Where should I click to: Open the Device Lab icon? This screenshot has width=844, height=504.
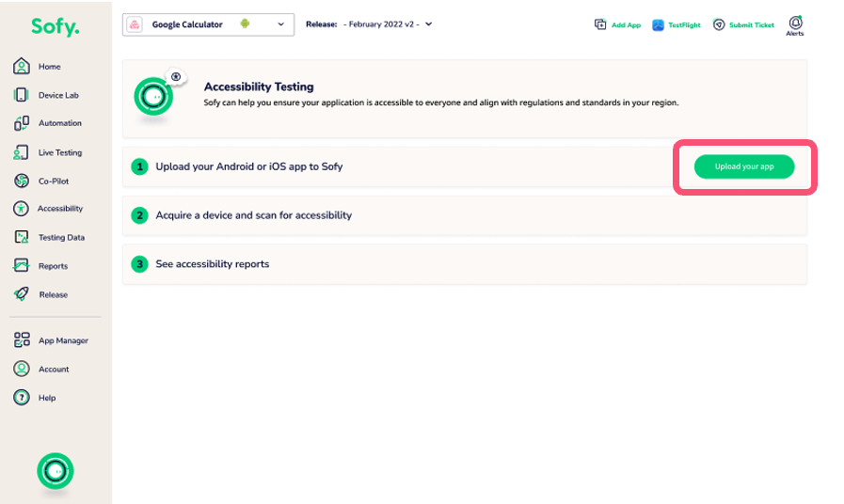click(21, 95)
